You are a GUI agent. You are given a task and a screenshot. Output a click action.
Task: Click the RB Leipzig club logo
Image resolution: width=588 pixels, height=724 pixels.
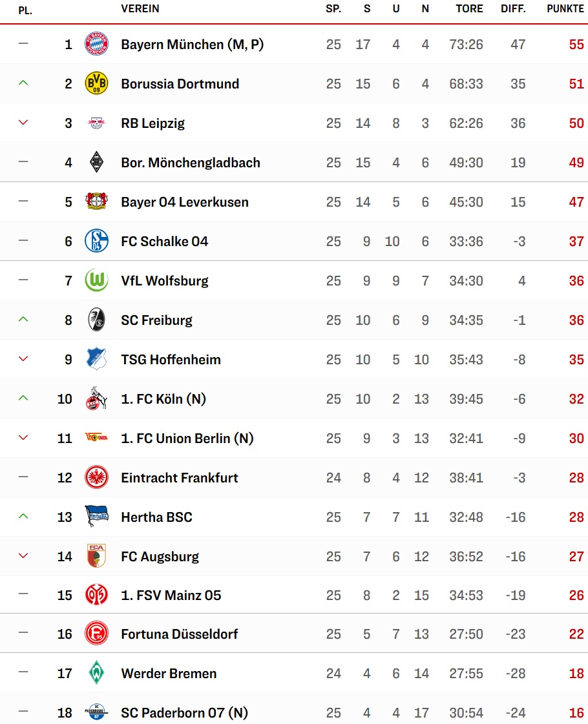pos(97,123)
